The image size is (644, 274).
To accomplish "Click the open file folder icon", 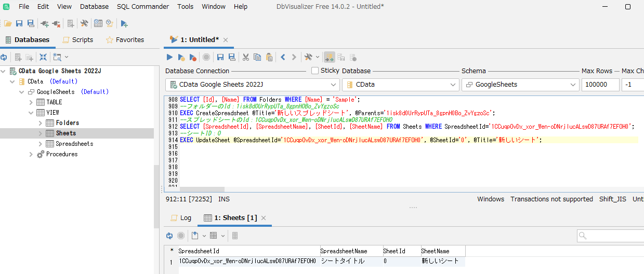I will point(8,24).
